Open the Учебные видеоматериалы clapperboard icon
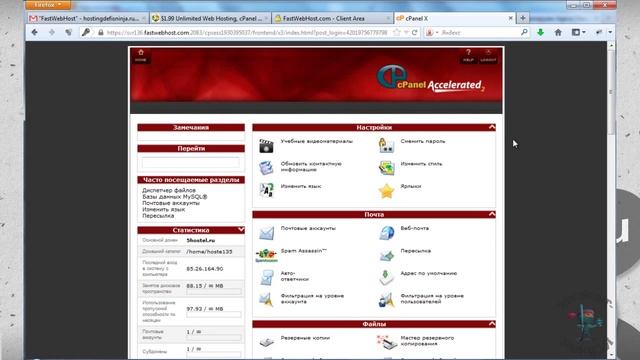Screen dimensions: 640x360 266,146
